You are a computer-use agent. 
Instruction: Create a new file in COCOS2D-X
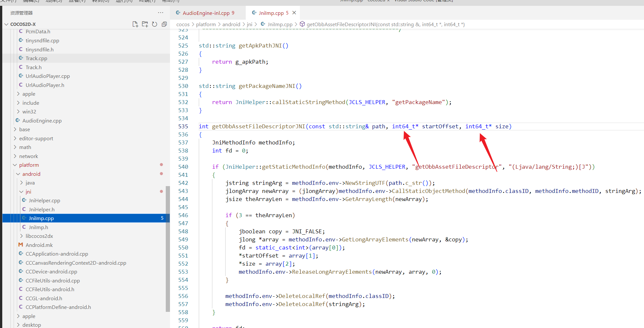click(x=135, y=24)
